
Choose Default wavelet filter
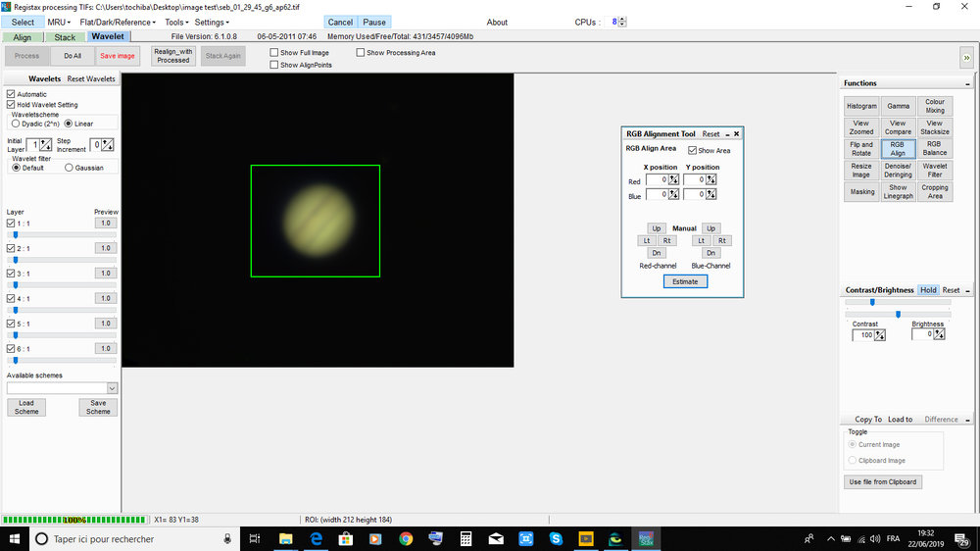(17, 168)
